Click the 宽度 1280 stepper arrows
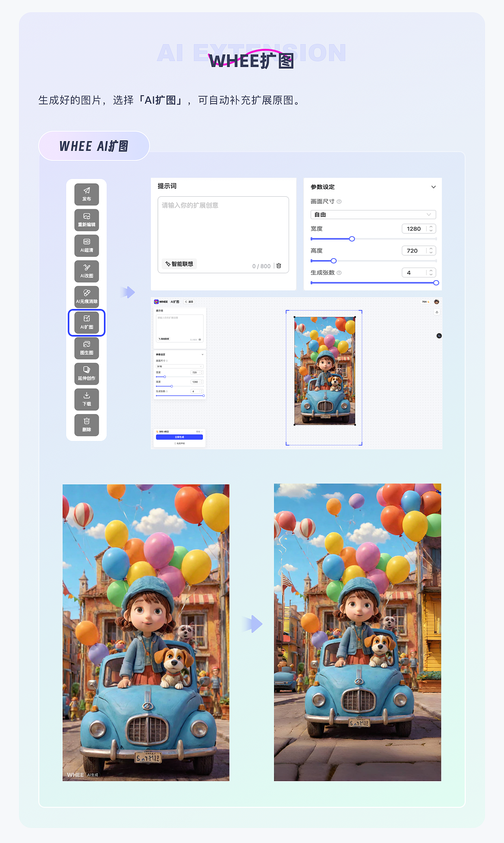The height and width of the screenshot is (843, 504). coord(431,229)
